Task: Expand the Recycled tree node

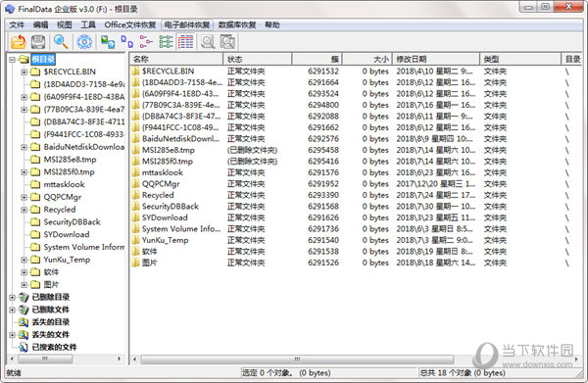Action: pyautogui.click(x=24, y=210)
